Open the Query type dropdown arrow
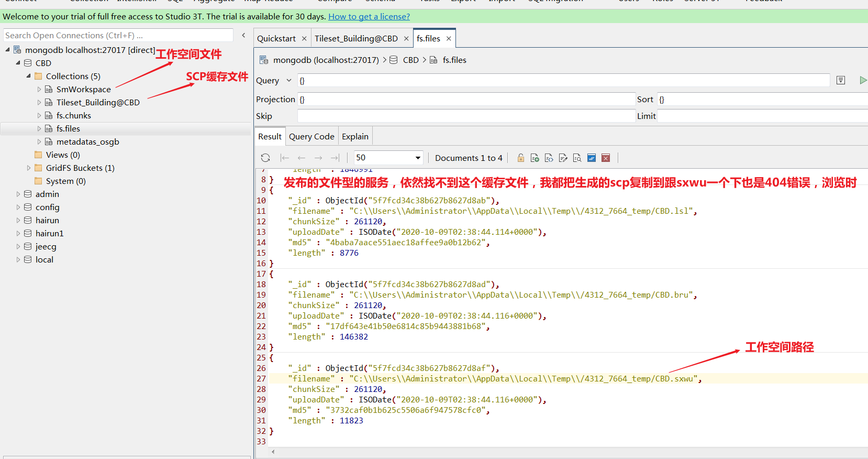 288,80
